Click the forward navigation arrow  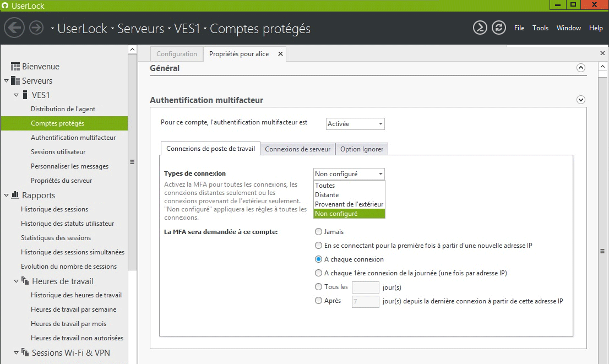[36, 28]
